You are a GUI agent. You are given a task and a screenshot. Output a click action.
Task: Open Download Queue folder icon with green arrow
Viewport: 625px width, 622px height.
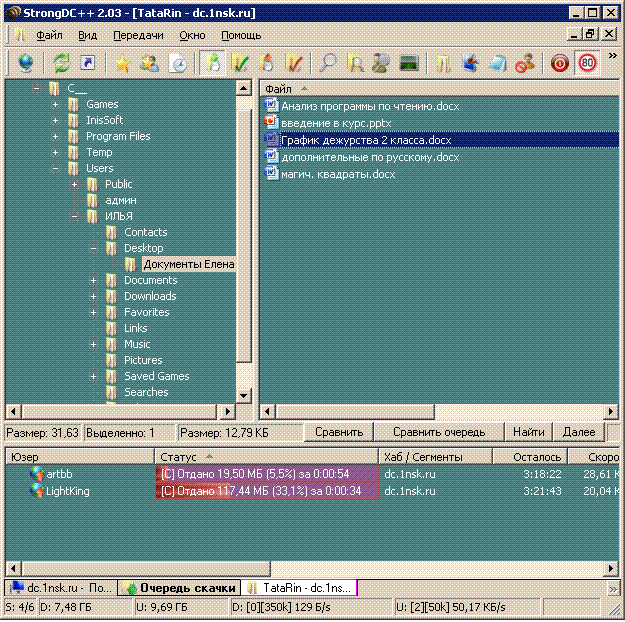tap(212, 63)
